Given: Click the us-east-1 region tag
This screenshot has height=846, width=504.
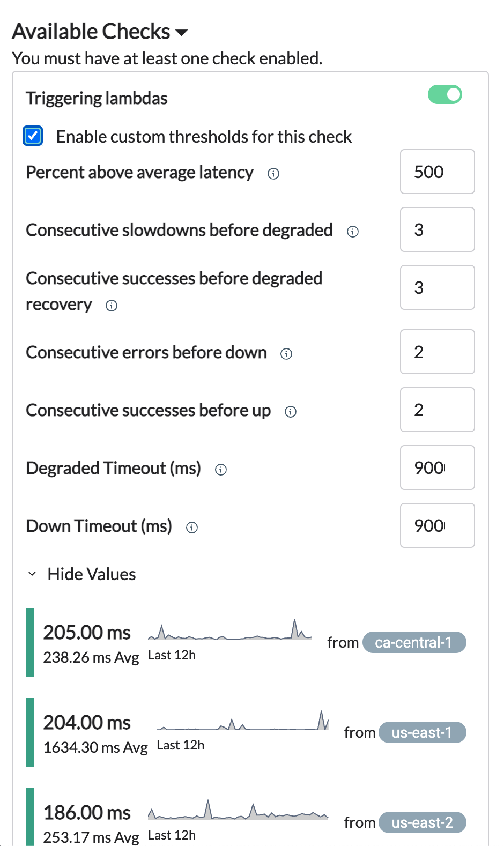Looking at the screenshot, I should tap(422, 732).
